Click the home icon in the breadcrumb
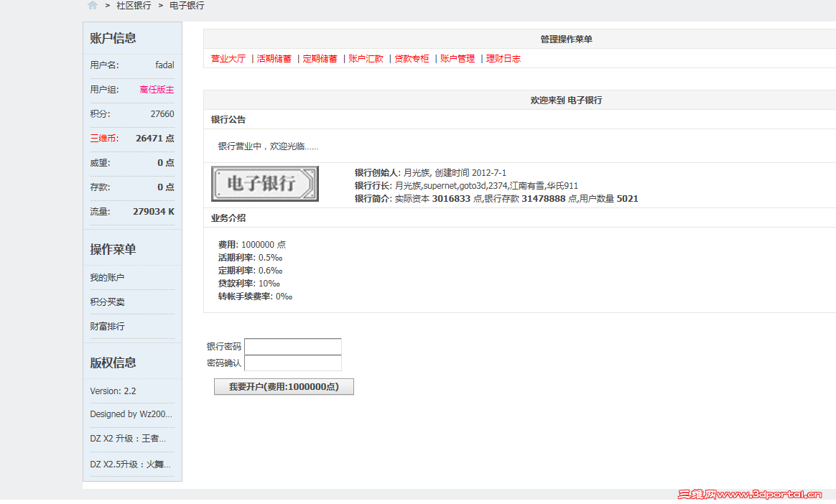Screen dimensions: 836x504 click(92, 6)
